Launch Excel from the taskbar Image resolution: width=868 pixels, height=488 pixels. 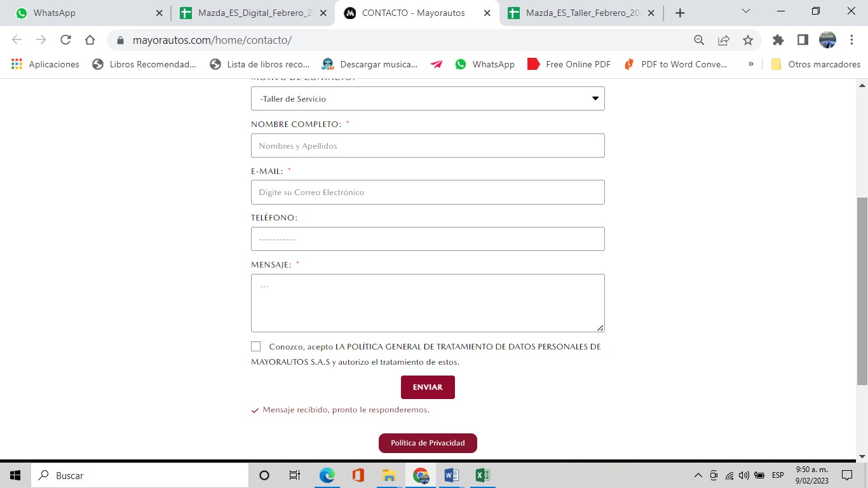click(x=482, y=475)
